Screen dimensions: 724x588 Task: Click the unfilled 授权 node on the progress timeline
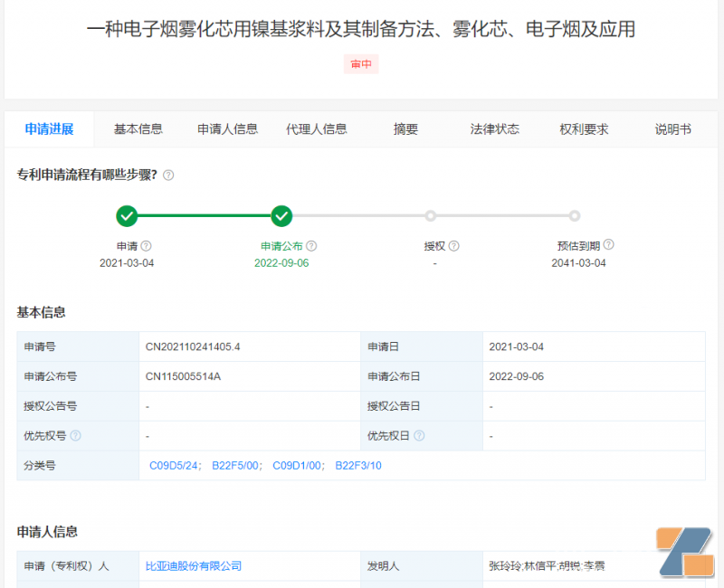click(431, 216)
